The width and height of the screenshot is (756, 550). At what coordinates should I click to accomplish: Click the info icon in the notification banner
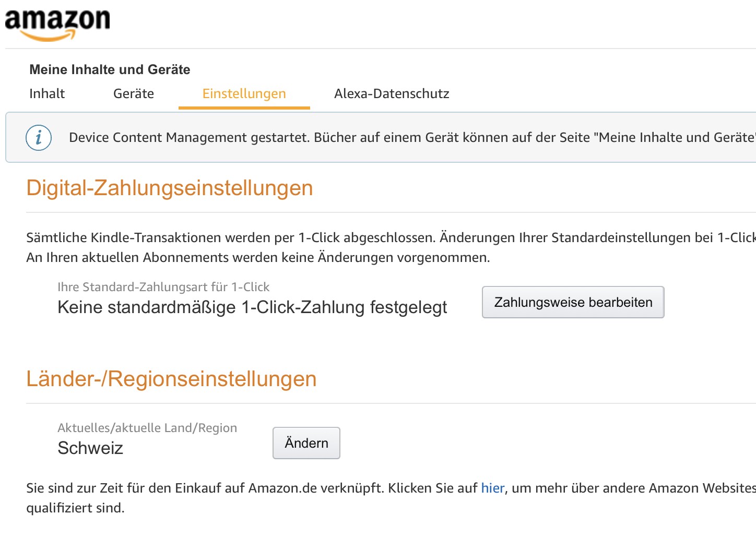coord(39,138)
